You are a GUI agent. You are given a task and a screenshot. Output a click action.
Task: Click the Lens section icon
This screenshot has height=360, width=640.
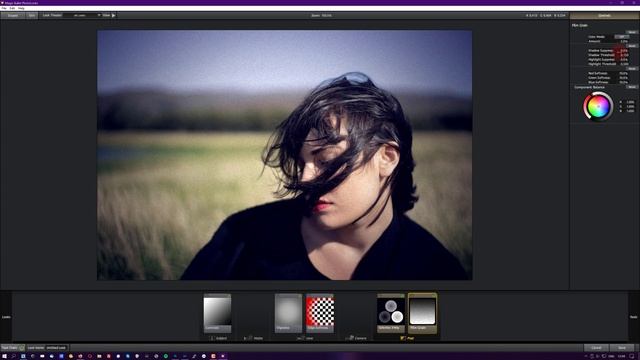click(x=300, y=338)
